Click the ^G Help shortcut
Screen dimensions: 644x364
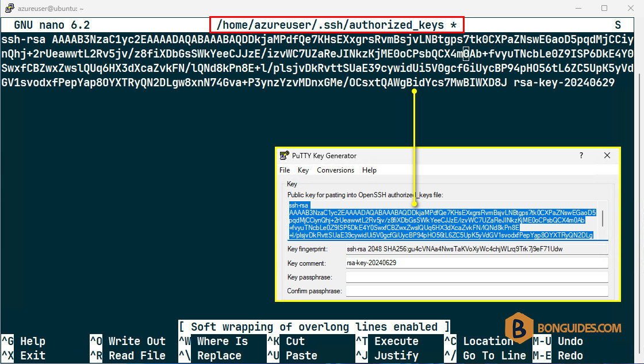coord(24,341)
